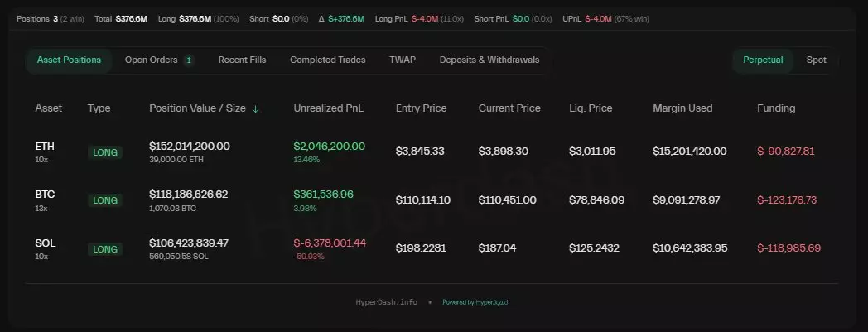This screenshot has width=868, height=332.
Task: Switch to Spot view
Action: coord(816,60)
